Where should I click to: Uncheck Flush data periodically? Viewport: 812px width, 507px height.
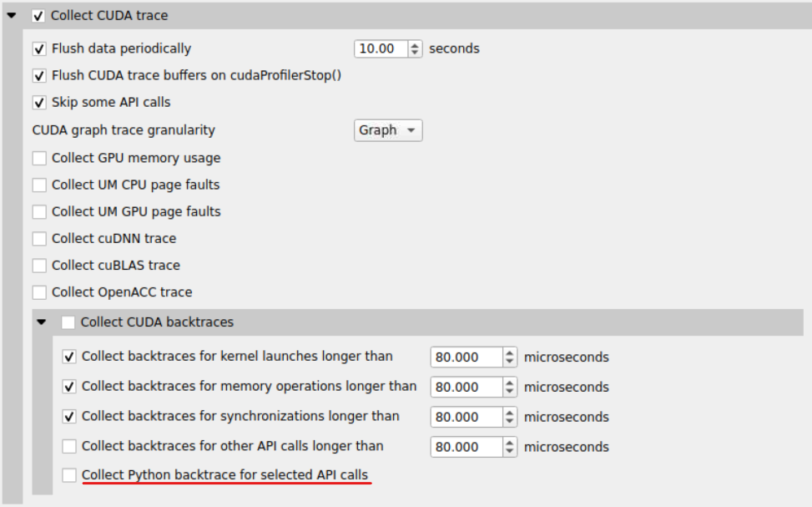[x=38, y=48]
